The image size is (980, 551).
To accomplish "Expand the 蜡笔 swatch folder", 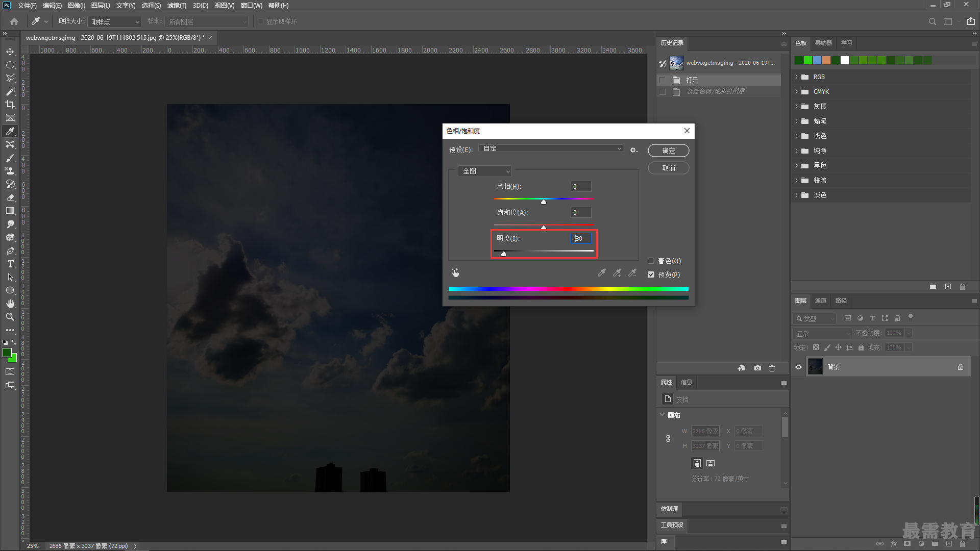I will coord(796,121).
